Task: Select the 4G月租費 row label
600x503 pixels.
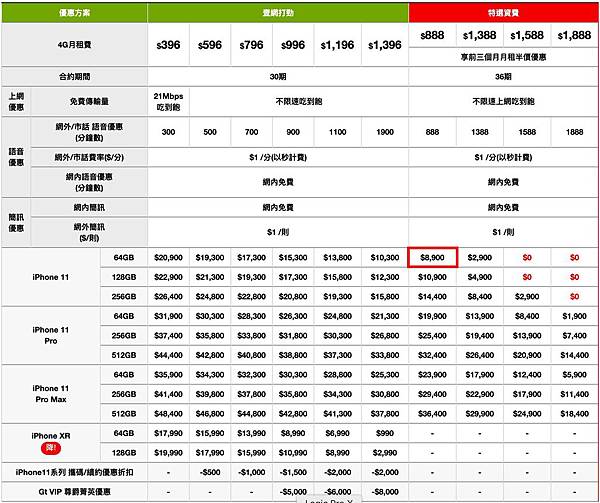Action: point(74,45)
